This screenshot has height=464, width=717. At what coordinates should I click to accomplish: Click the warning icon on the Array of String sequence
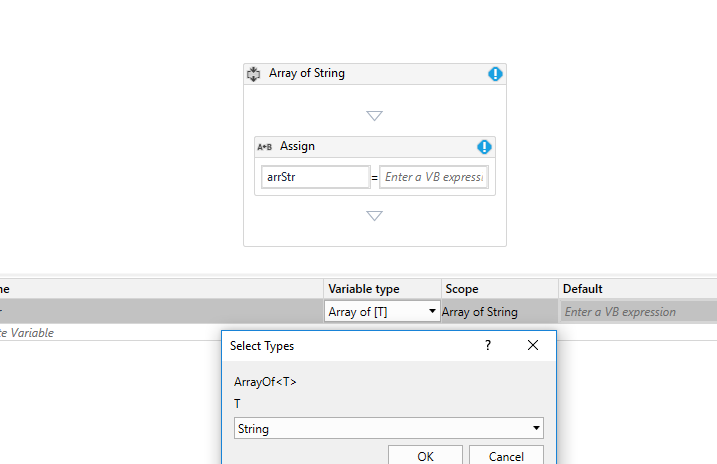pyautogui.click(x=495, y=74)
